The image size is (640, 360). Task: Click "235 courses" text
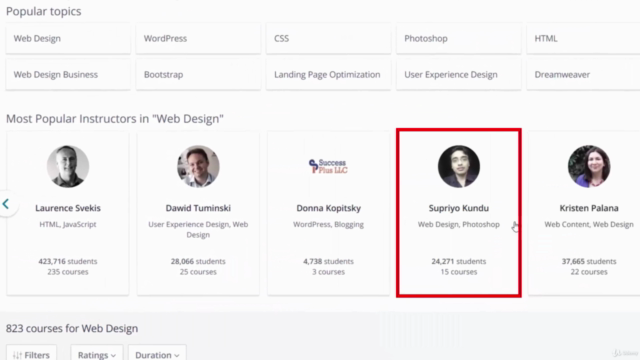[x=68, y=272]
